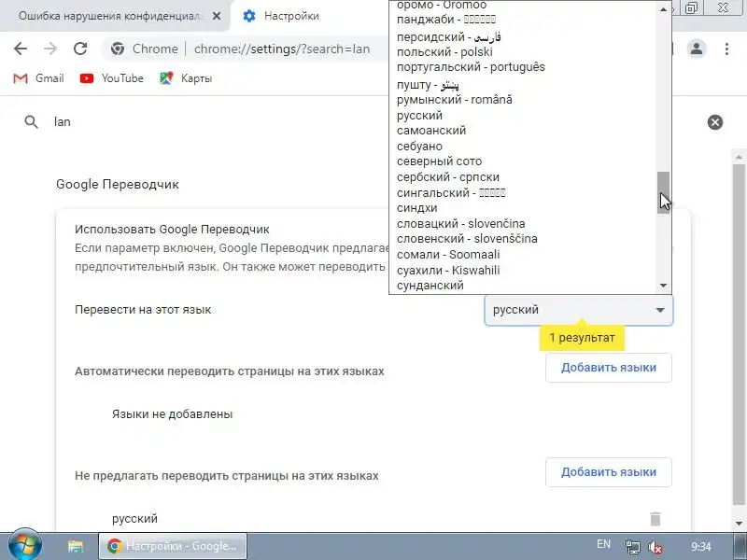
Task: Close the Ошибка нарушения конфиденциальности tab
Action: [217, 16]
